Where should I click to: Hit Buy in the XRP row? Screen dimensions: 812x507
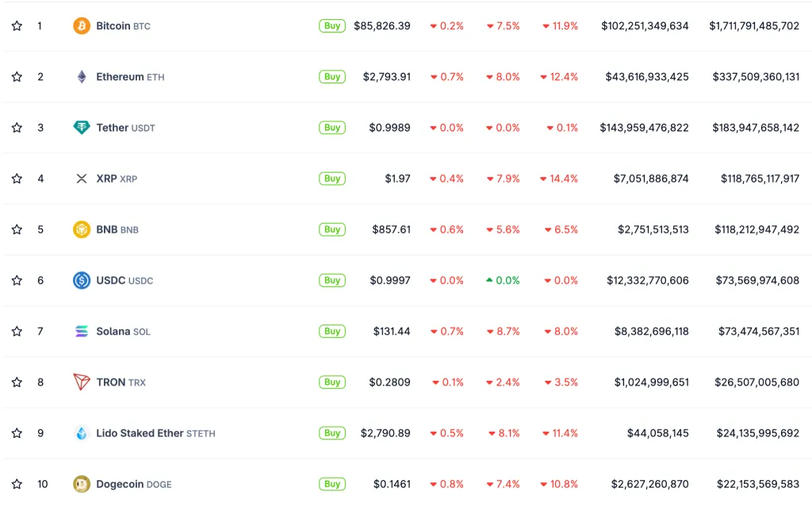(332, 179)
